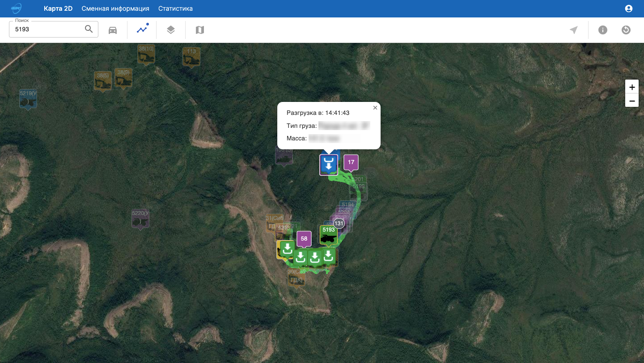Select excavator marker 38(10)
644x363 pixels.
pyautogui.click(x=146, y=55)
